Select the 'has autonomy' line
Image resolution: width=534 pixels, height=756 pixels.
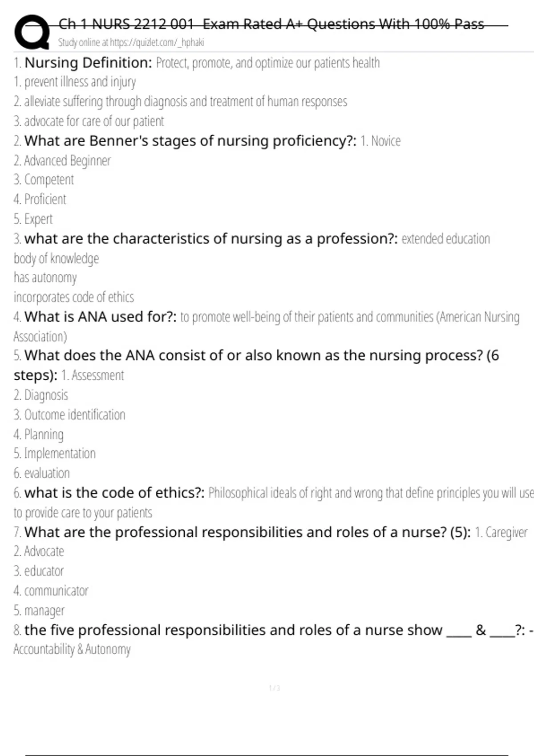[x=45, y=278]
